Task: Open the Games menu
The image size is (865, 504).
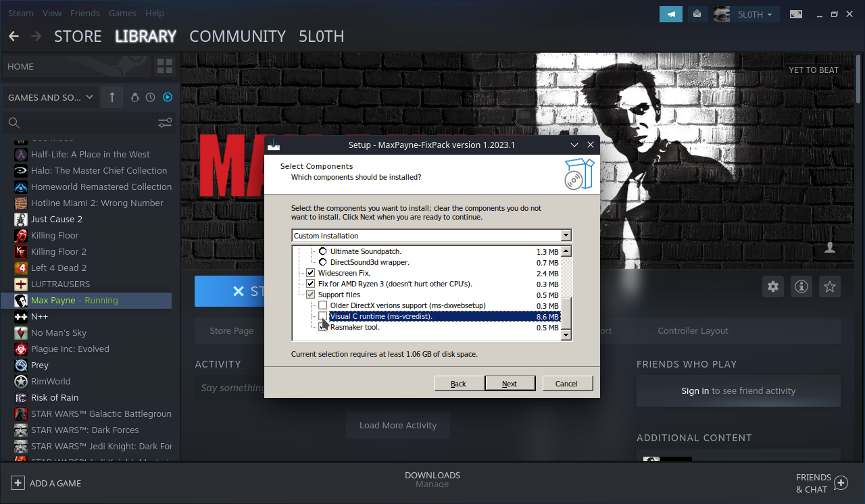Action: point(122,13)
